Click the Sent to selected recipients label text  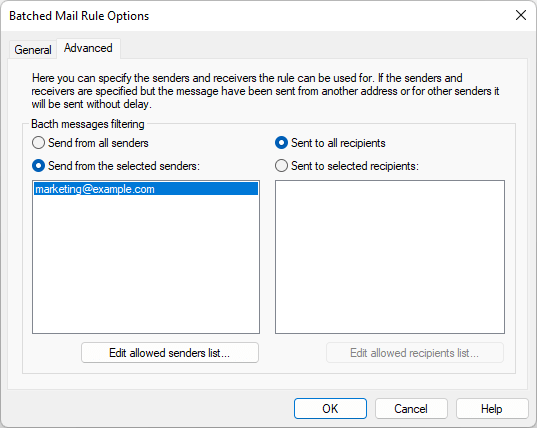click(355, 166)
